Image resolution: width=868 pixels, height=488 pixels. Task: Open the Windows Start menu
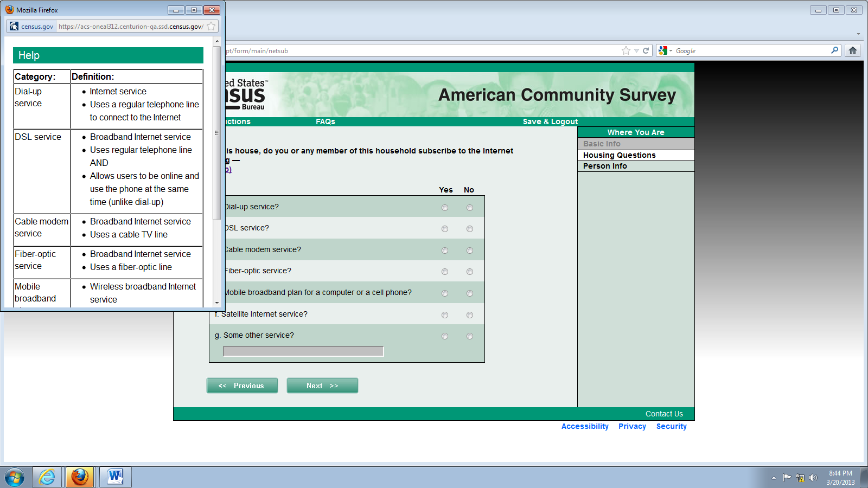pos(15,477)
